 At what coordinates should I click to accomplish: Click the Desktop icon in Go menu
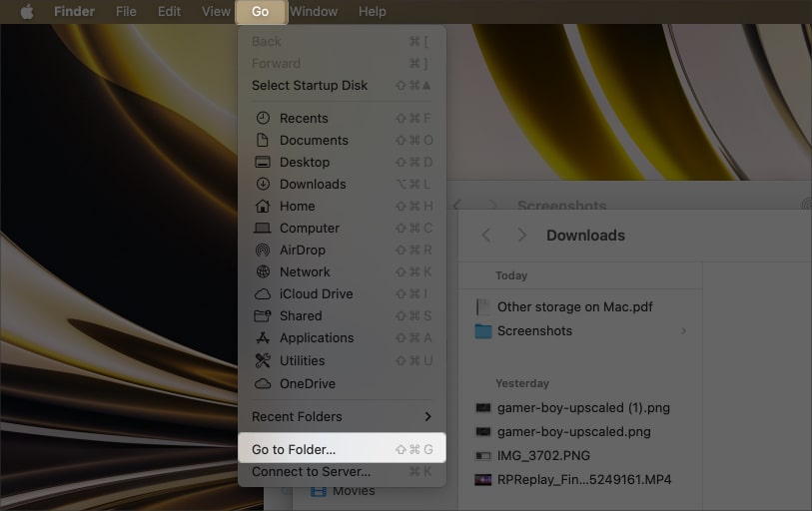click(x=263, y=162)
